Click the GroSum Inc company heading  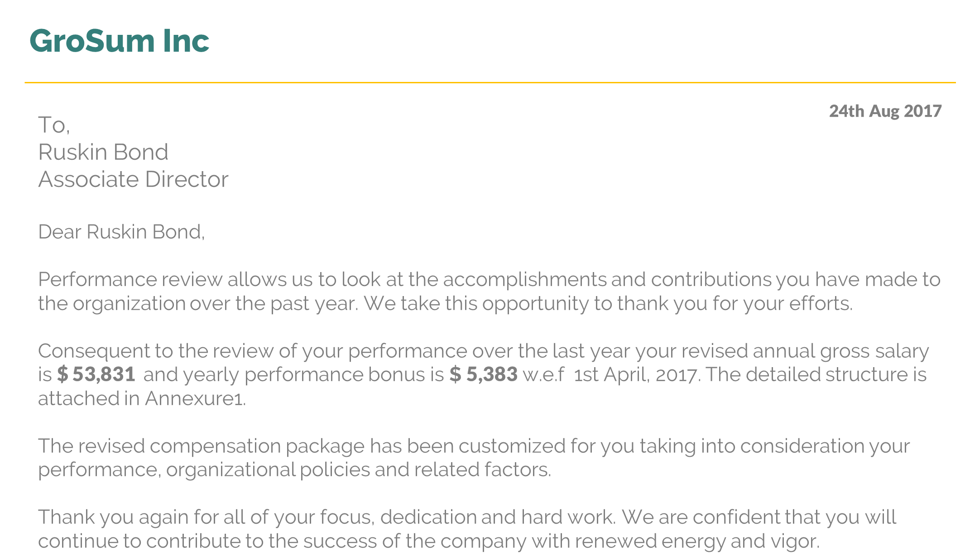click(x=119, y=41)
